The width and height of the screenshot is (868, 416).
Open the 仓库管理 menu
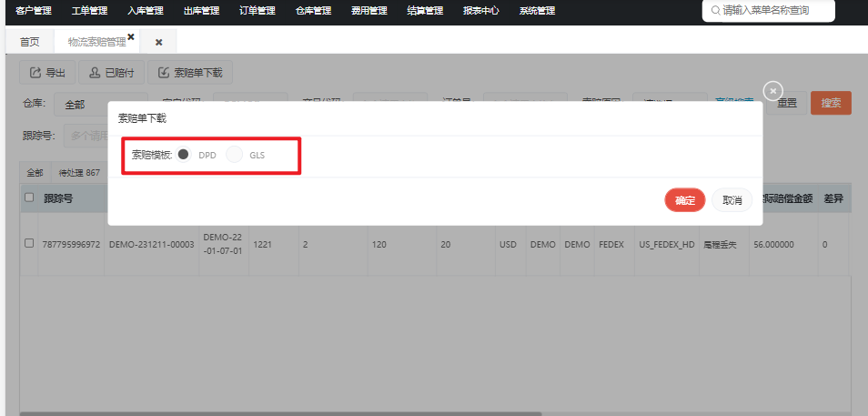[313, 11]
